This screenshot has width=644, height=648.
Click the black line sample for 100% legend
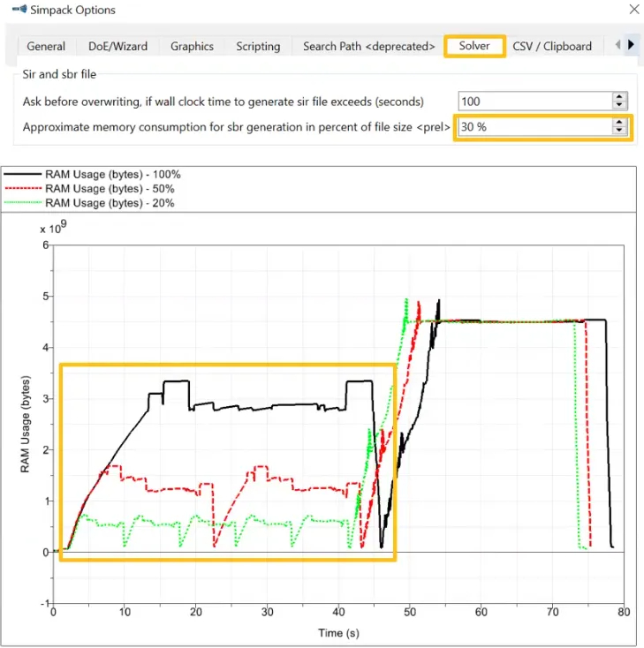coord(23,175)
